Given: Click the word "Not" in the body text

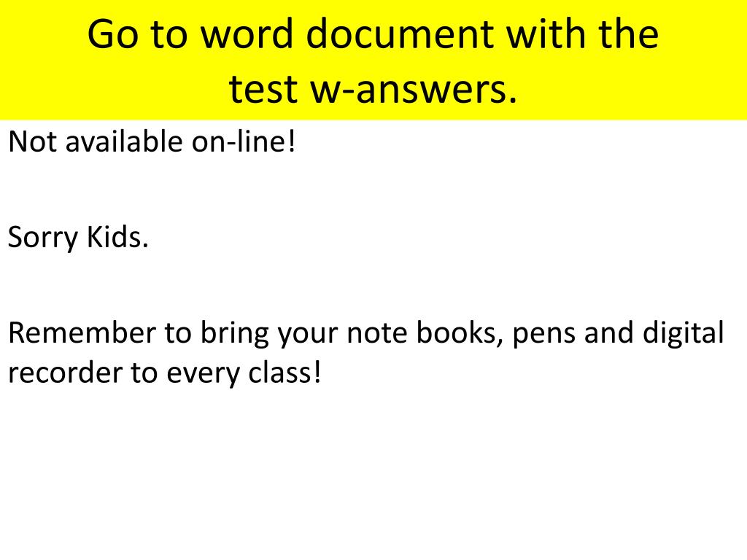Looking at the screenshot, I should coord(32,141).
